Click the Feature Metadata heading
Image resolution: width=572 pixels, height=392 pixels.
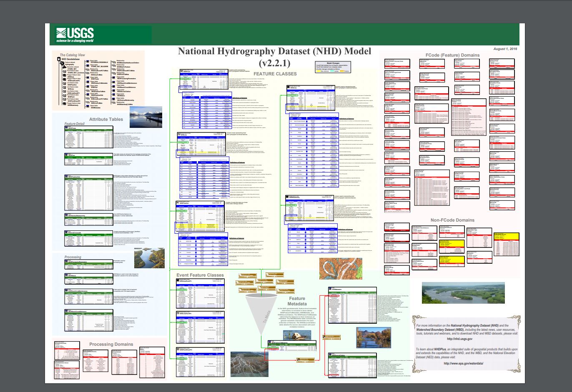[x=297, y=301]
